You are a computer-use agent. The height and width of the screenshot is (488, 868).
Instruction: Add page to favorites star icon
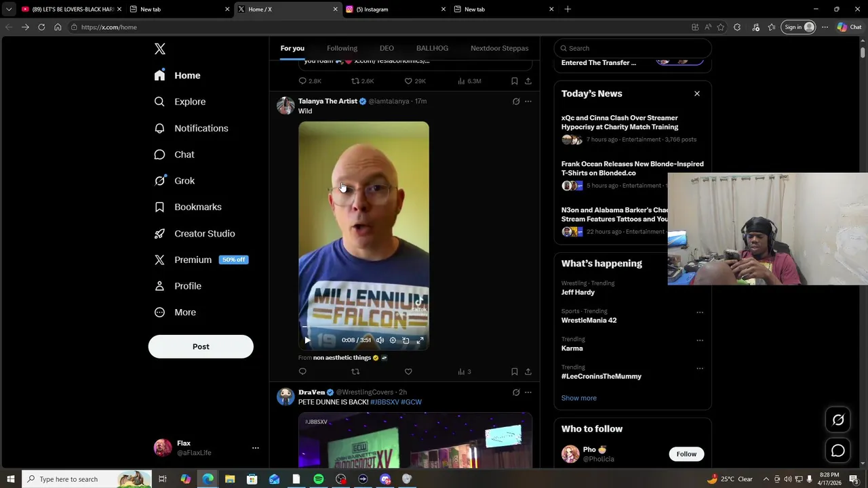point(721,27)
